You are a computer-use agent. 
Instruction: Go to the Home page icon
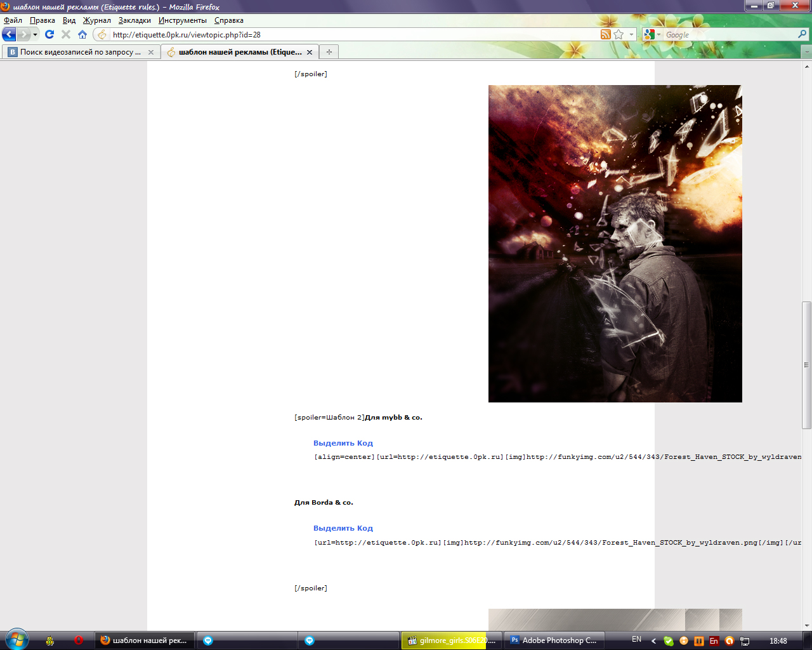[82, 34]
